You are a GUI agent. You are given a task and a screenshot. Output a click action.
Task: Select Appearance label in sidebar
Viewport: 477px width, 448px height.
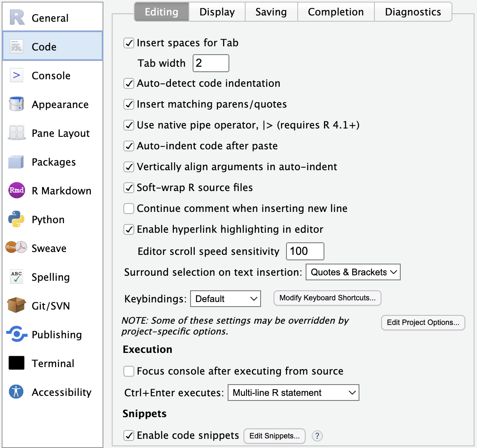[60, 104]
